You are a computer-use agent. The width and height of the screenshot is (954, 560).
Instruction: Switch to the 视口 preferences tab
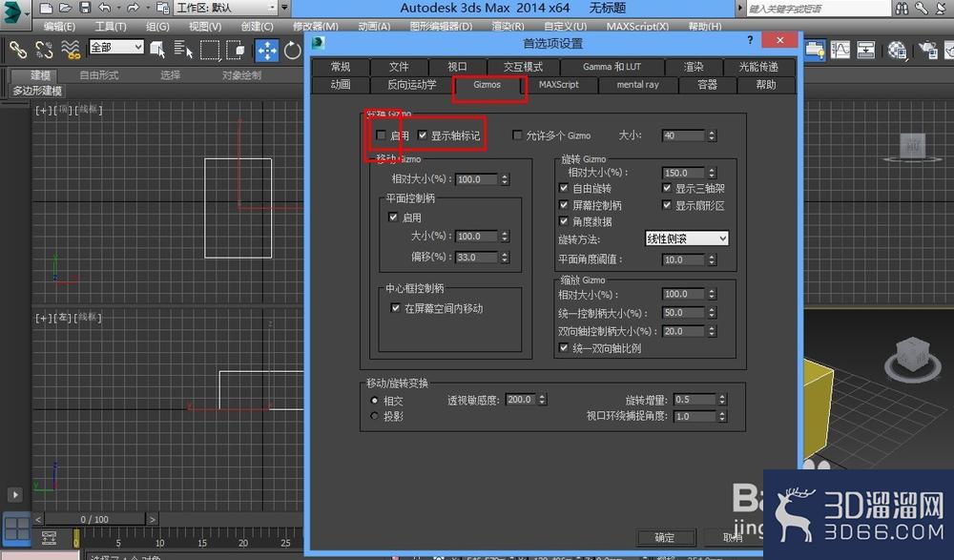(x=458, y=67)
